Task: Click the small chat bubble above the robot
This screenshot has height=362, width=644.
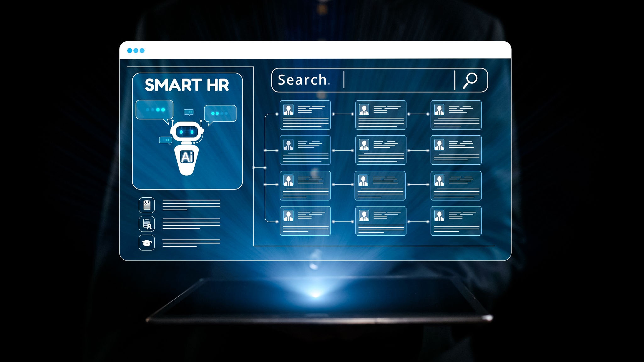Action: pyautogui.click(x=189, y=112)
